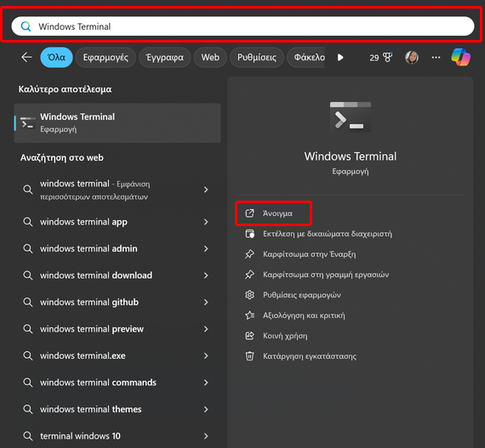The width and height of the screenshot is (485, 448).
Task: Click search icon beside "windows terminal commands"
Action: pos(28,383)
